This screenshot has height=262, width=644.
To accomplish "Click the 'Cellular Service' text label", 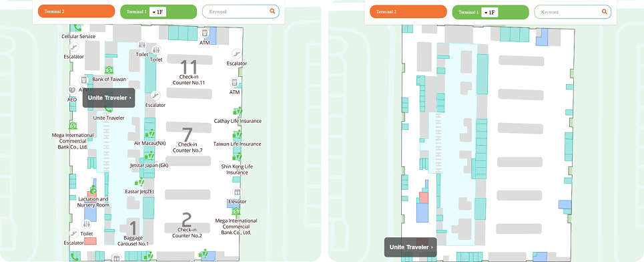I will (x=79, y=37).
